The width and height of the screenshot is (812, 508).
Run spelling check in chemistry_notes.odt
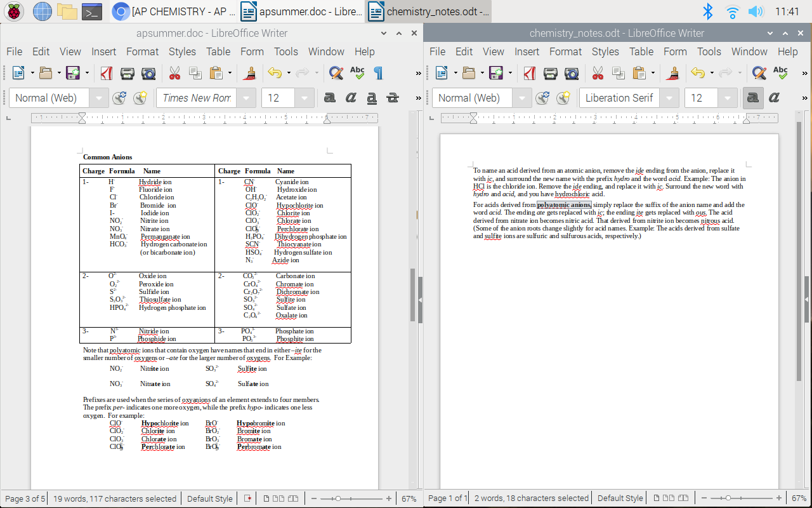[x=781, y=72]
